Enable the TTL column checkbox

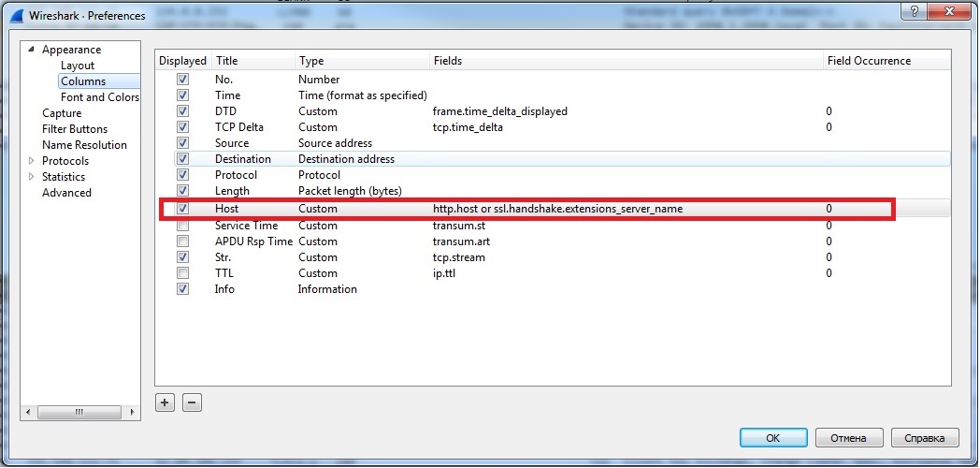pyautogui.click(x=182, y=272)
